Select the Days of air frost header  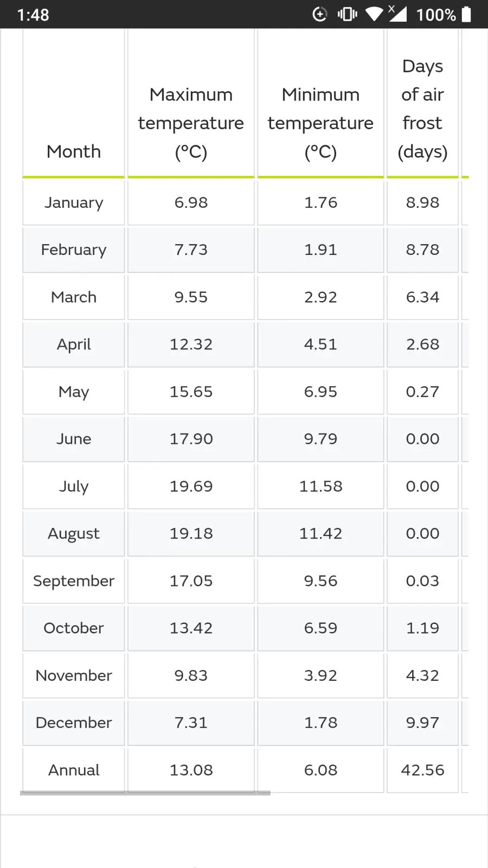(x=422, y=108)
